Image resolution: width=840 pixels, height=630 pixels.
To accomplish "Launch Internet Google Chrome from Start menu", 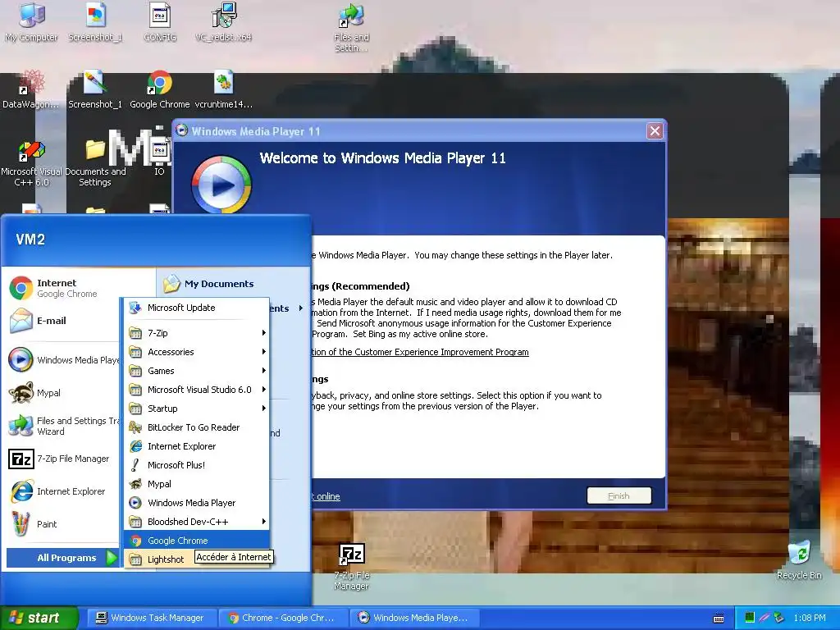I will coord(63,288).
